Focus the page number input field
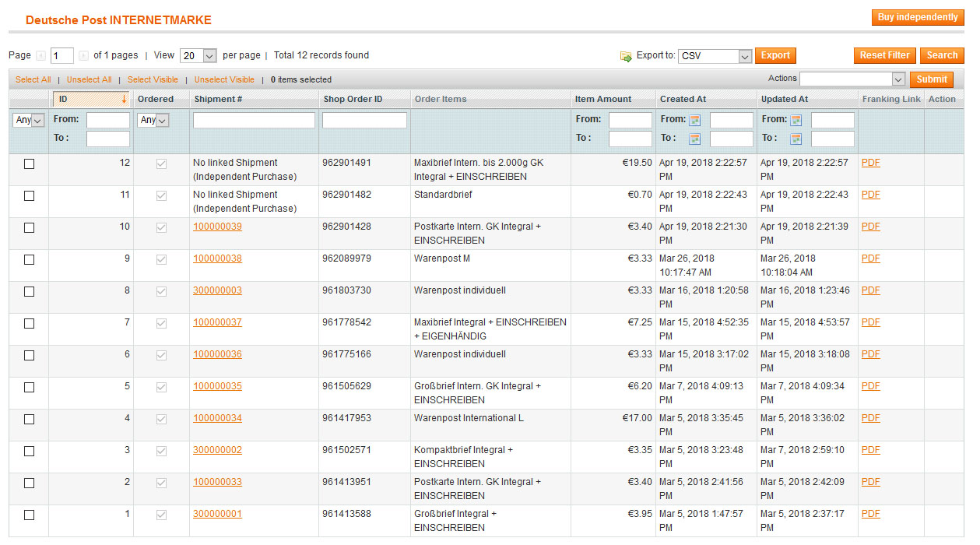This screenshot has height=545, width=980. coord(62,56)
